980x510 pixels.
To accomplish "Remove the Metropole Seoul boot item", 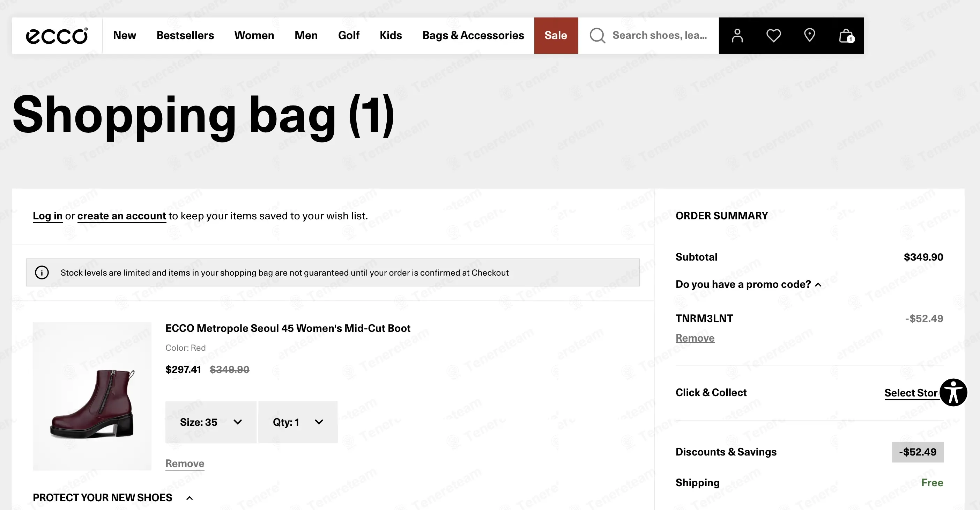I will [185, 463].
